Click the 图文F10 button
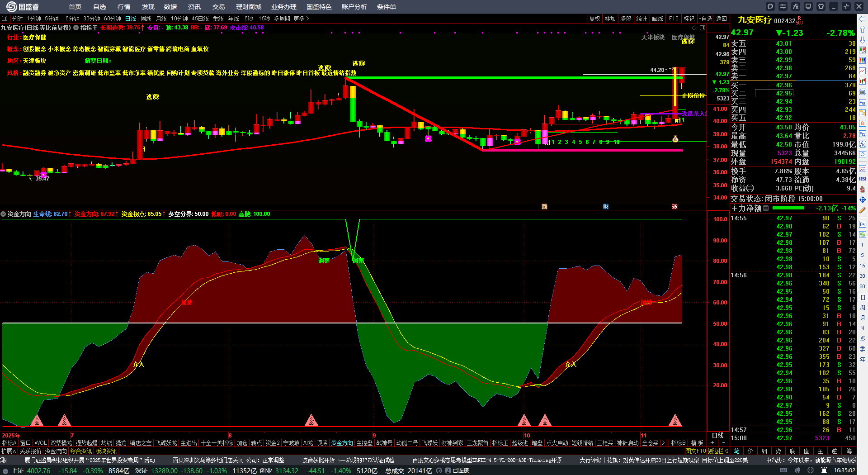Viewport: 868px width, 475px height. tap(696, 451)
